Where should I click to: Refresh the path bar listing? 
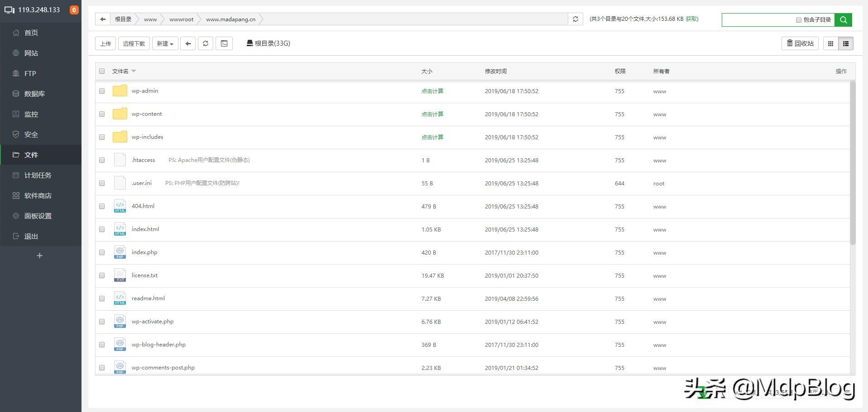coord(575,19)
